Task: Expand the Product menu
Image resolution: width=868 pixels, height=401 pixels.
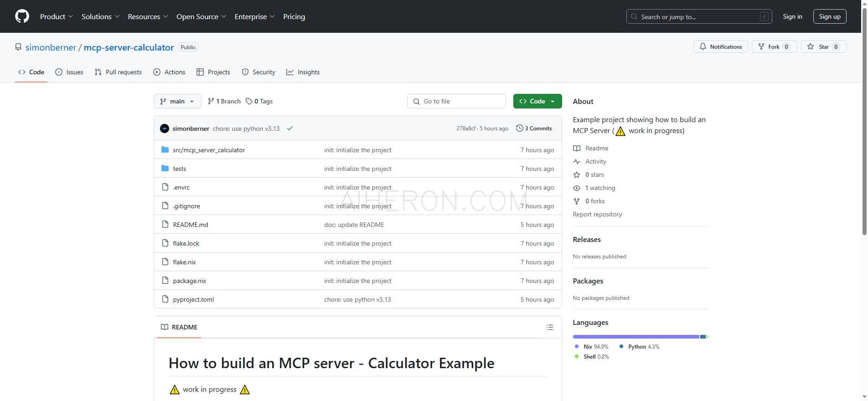Action: coord(56,16)
